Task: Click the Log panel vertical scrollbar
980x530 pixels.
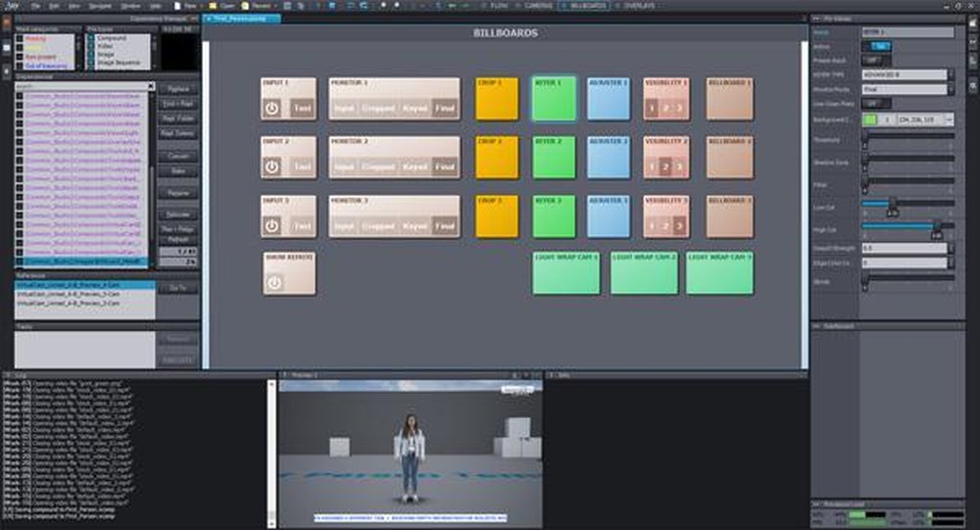Action: point(271,454)
